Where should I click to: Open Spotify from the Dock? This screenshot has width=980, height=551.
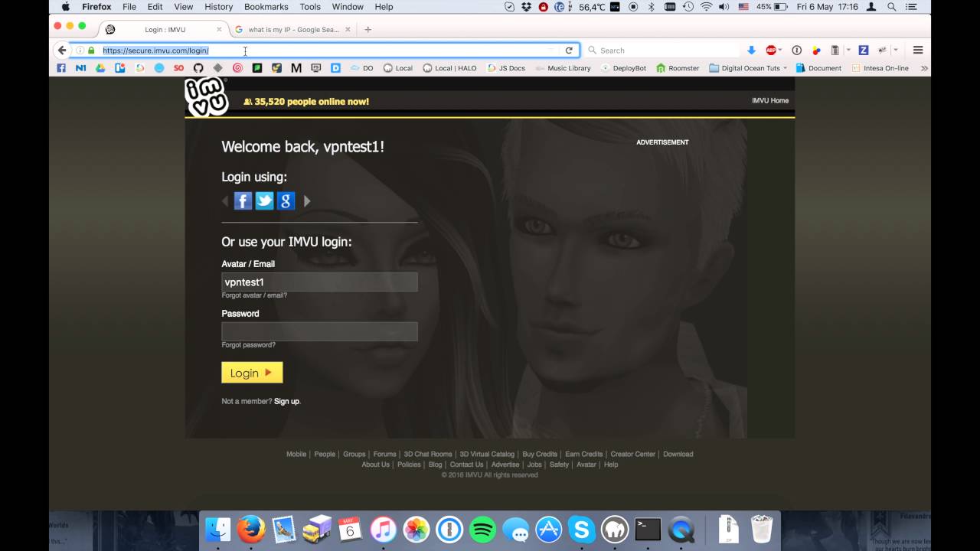point(482,530)
